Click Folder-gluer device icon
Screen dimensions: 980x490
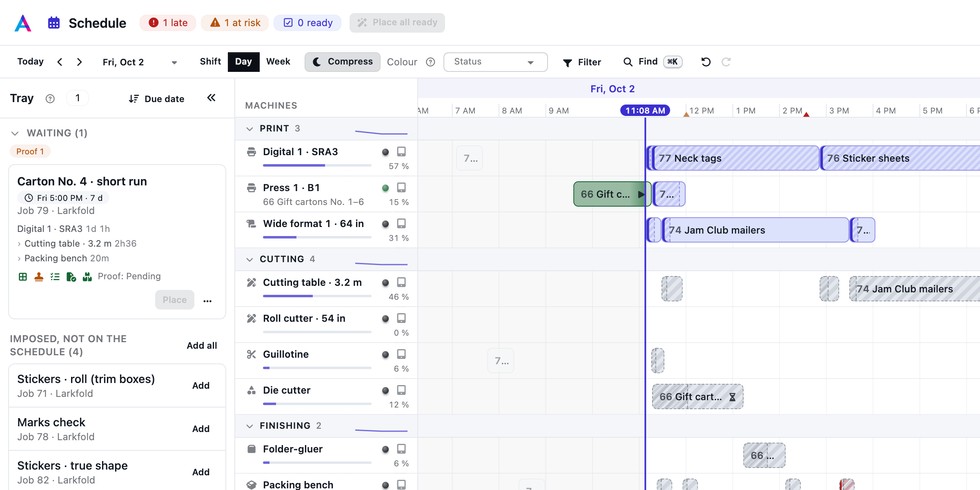401,449
